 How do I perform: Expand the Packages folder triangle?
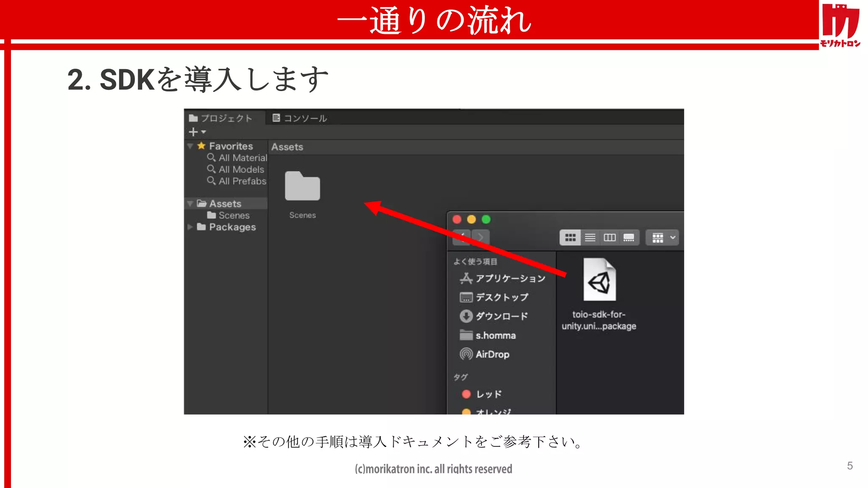click(190, 227)
